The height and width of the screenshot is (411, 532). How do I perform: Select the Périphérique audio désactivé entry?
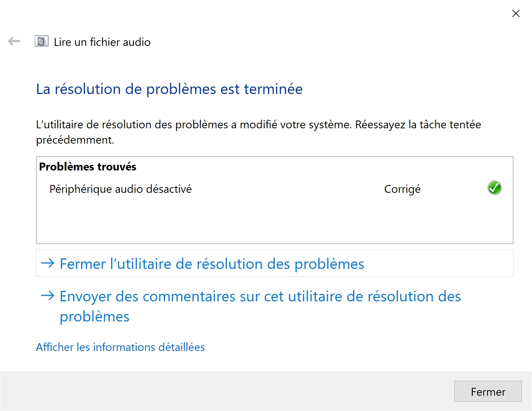pyautogui.click(x=121, y=189)
